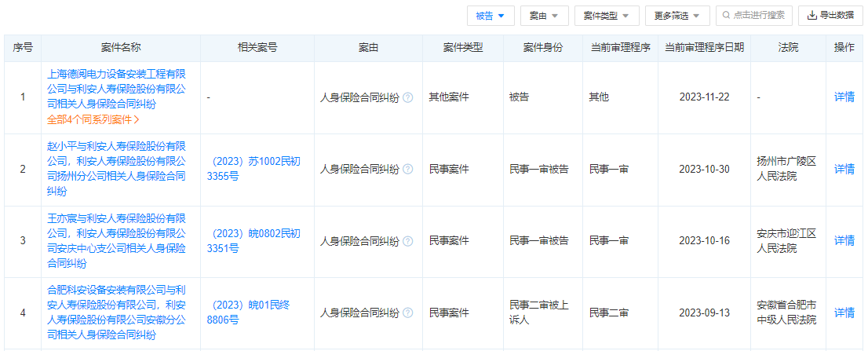Click the 导出数据 export button
Screen dimensions: 868x351
(830, 16)
